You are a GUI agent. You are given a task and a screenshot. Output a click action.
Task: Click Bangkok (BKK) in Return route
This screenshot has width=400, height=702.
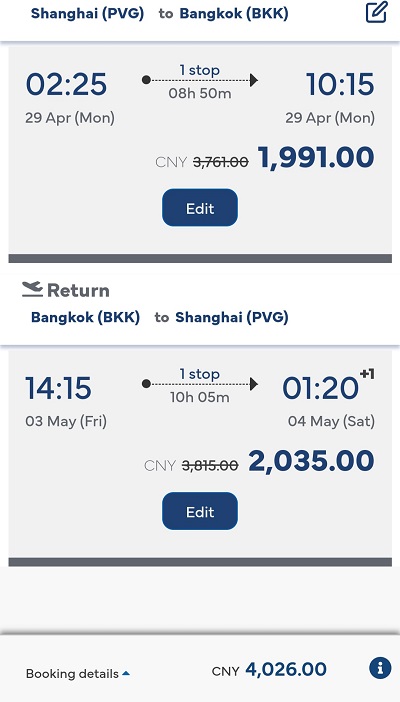pos(85,317)
